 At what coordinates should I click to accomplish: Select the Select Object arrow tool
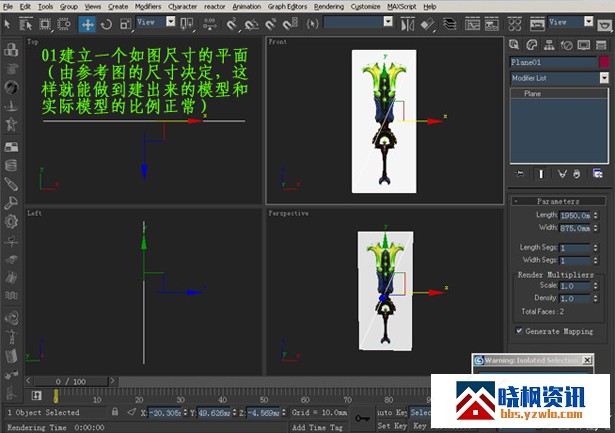[7, 24]
